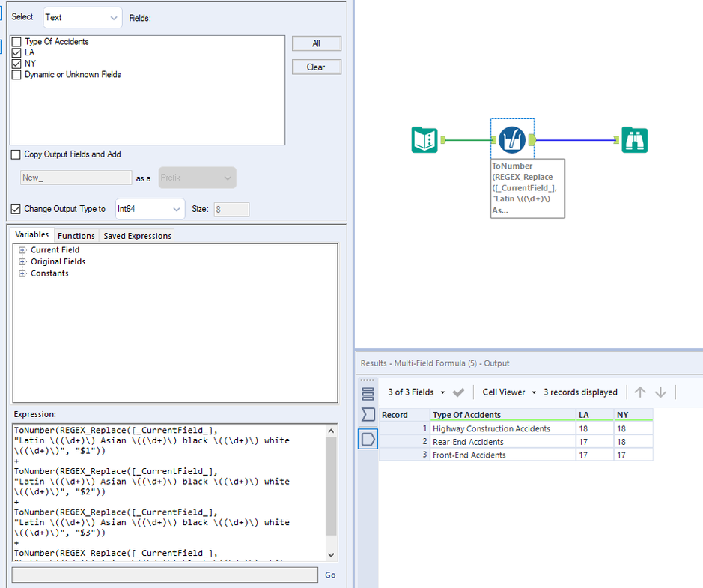The height and width of the screenshot is (588, 703).
Task: Expand the Original Fields tree node
Action: pos(22,261)
